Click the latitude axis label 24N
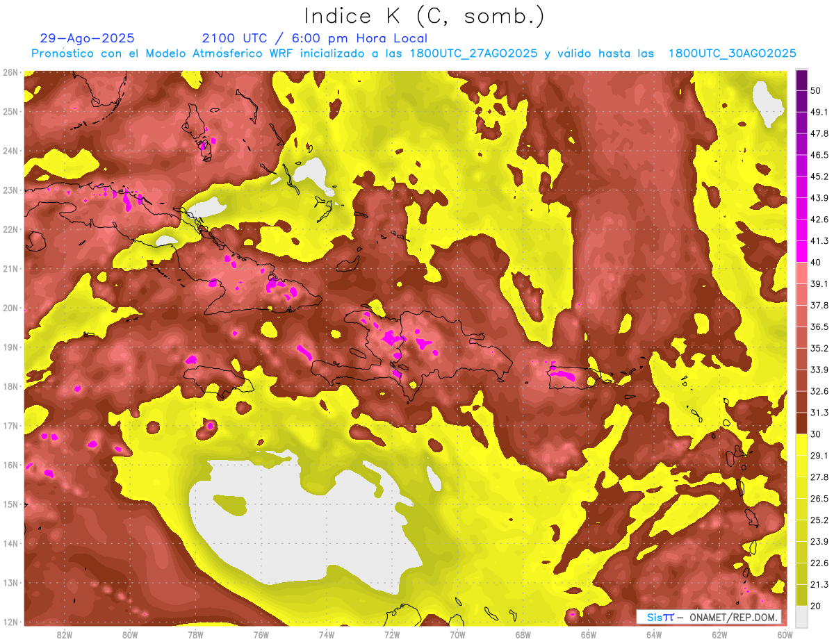Screen dimensions: 834x644 click(x=10, y=151)
